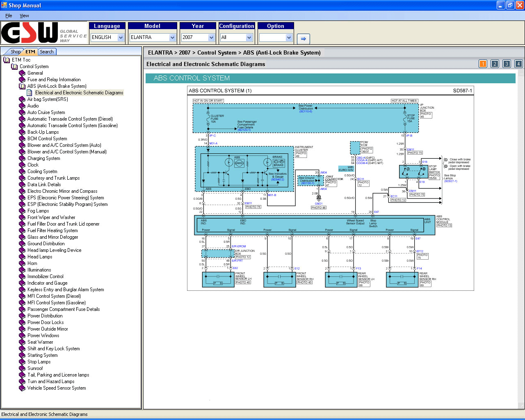
Task: Select Keyless Entry and Burglar Alarm System
Action: point(66,290)
